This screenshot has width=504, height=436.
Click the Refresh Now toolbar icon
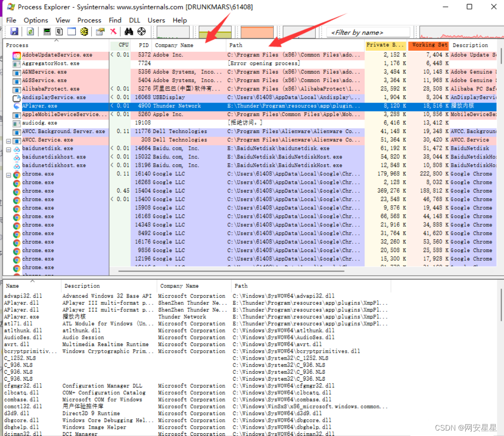click(30, 31)
